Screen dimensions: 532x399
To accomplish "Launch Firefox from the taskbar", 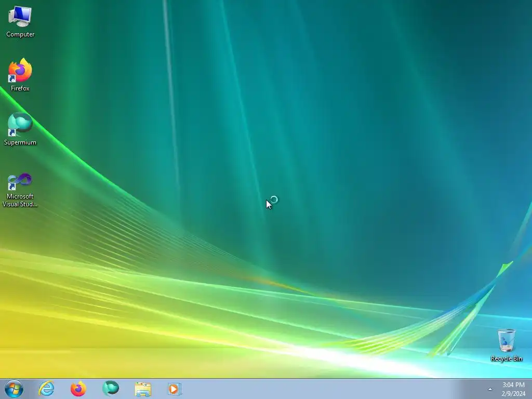I will [x=78, y=389].
